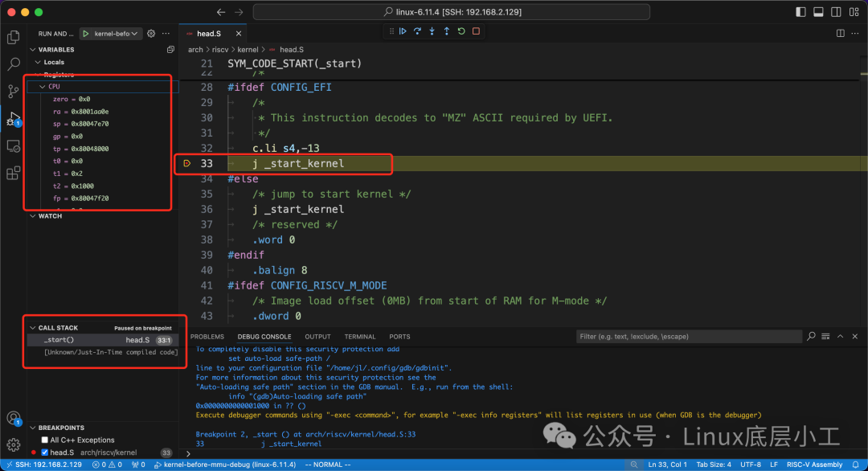Switch to the OUTPUT panel tab
Image resolution: width=868 pixels, height=471 pixels.
[317, 337]
